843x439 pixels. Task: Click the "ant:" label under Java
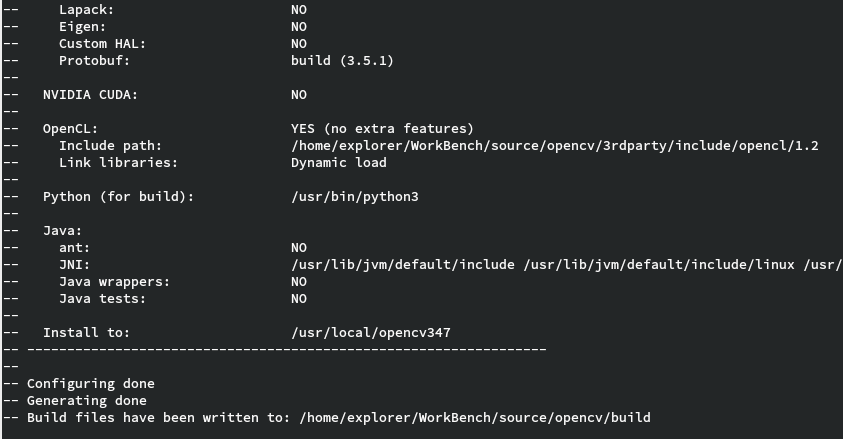pos(74,248)
